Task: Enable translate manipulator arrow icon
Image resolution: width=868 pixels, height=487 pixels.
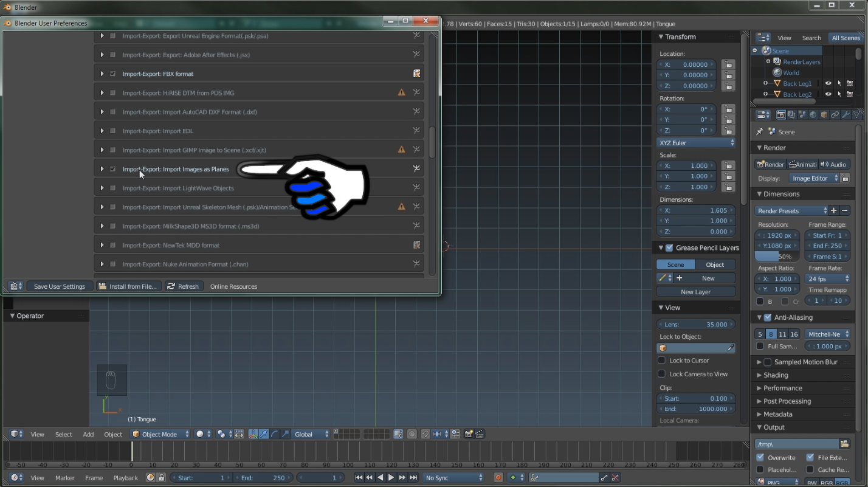Action: [264, 434]
